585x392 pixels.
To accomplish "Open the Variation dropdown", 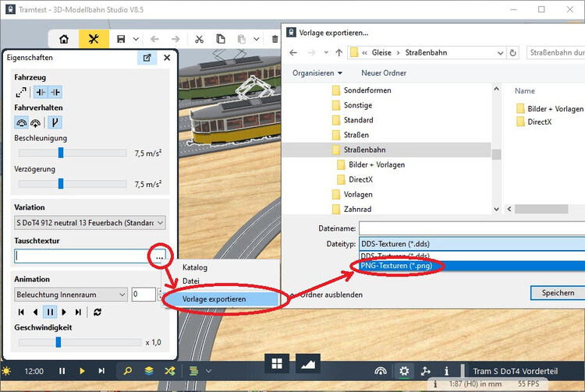I will (x=90, y=223).
